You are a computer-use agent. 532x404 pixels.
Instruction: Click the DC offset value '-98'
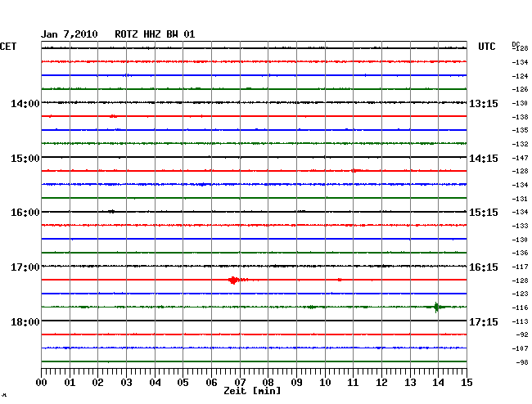[522, 362]
